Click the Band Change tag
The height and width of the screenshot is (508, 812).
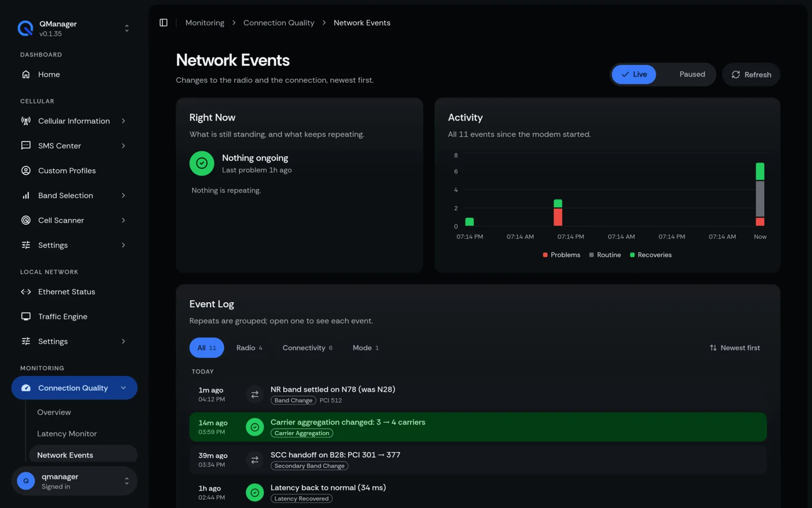293,400
